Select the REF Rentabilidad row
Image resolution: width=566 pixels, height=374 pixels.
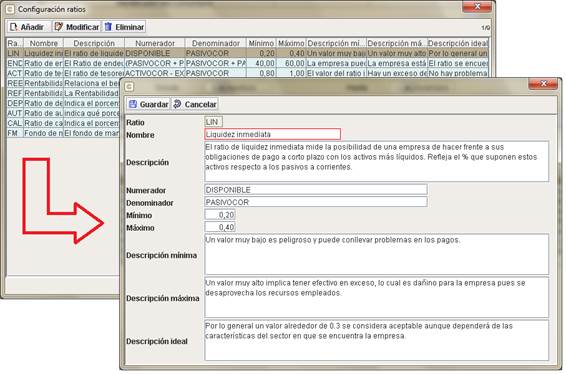[x=63, y=93]
